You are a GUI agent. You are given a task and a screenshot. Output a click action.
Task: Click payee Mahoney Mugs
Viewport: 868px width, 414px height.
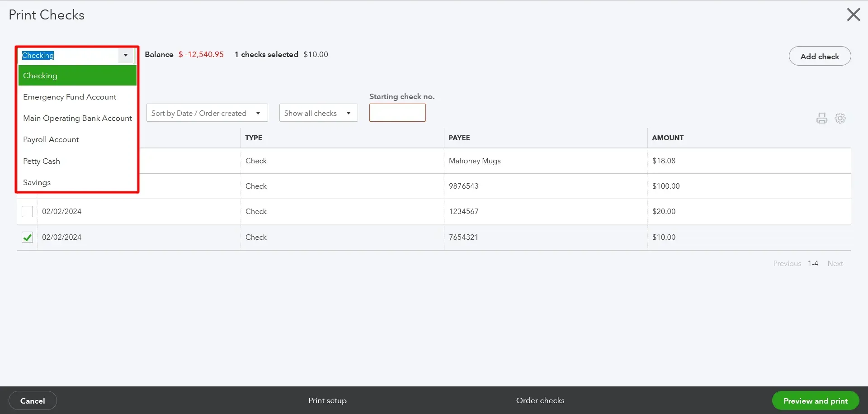click(x=475, y=161)
